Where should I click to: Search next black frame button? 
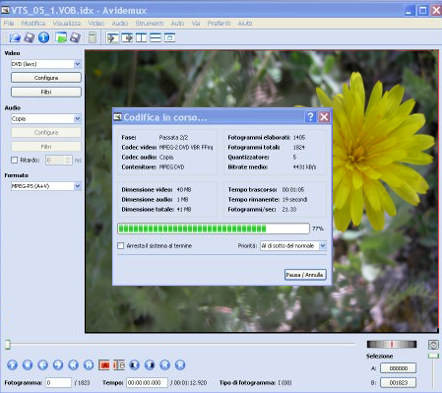tap(150, 365)
